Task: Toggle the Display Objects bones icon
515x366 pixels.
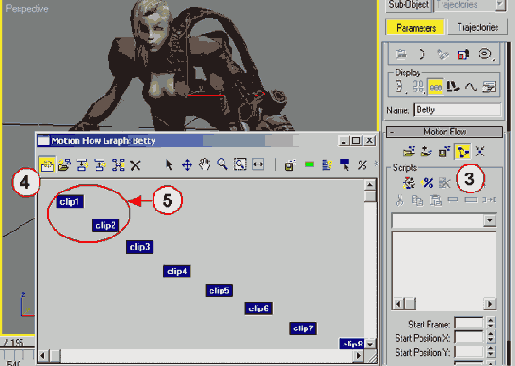Action: pos(399,86)
